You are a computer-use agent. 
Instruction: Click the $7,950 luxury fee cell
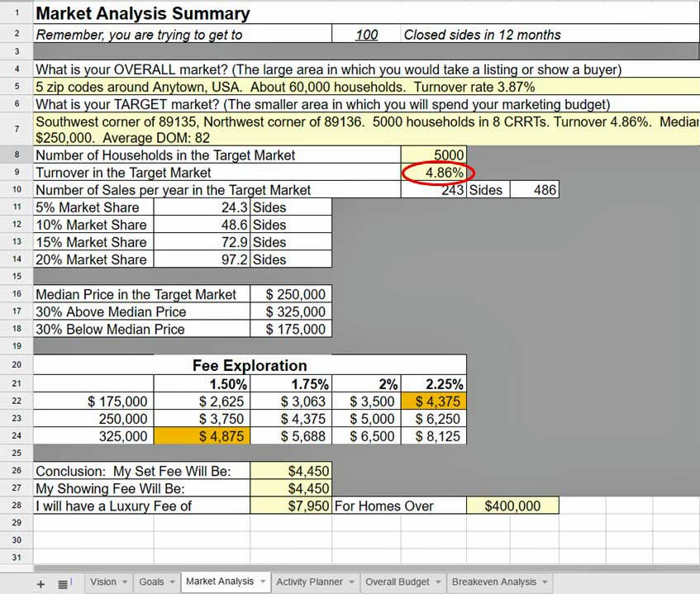pos(291,506)
